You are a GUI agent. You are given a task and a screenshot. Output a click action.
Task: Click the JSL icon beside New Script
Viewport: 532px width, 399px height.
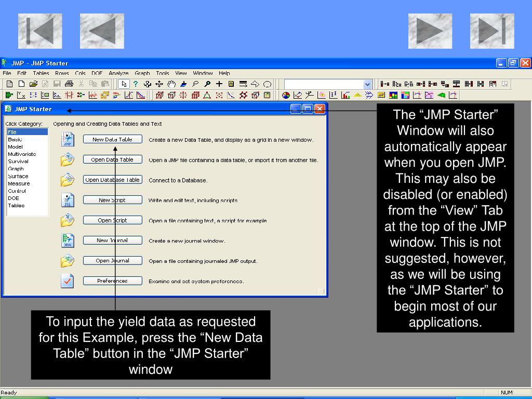68,200
